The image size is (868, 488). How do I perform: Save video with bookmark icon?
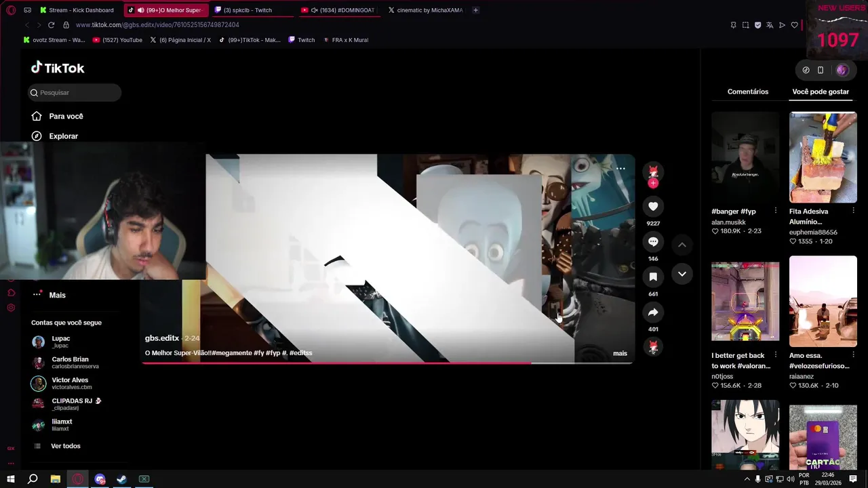(653, 277)
